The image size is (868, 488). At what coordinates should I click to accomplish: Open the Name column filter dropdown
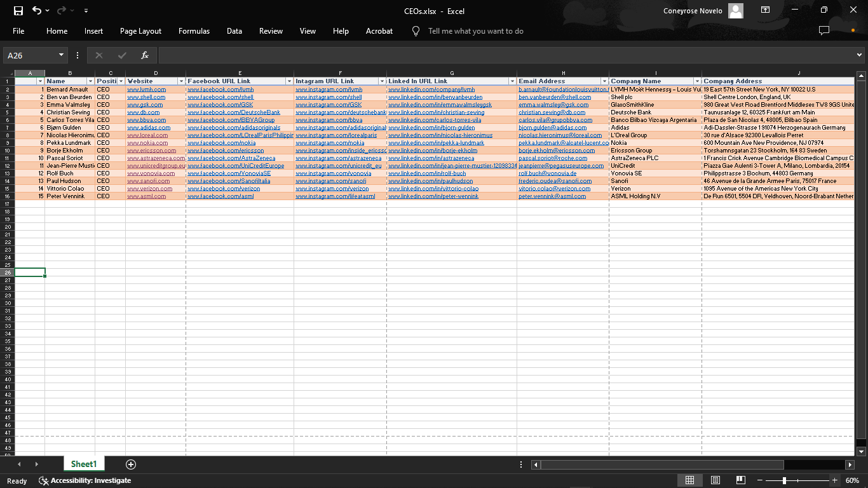tap(90, 81)
